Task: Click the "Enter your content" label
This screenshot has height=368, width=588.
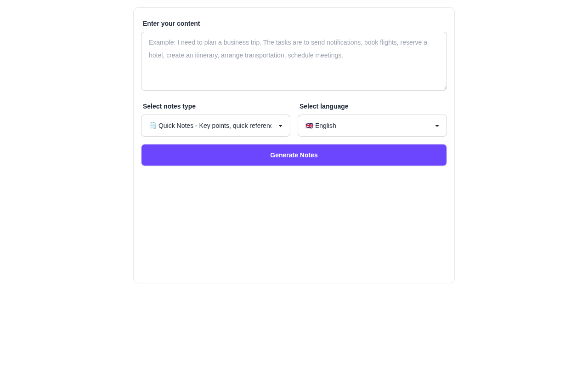Action: click(171, 23)
